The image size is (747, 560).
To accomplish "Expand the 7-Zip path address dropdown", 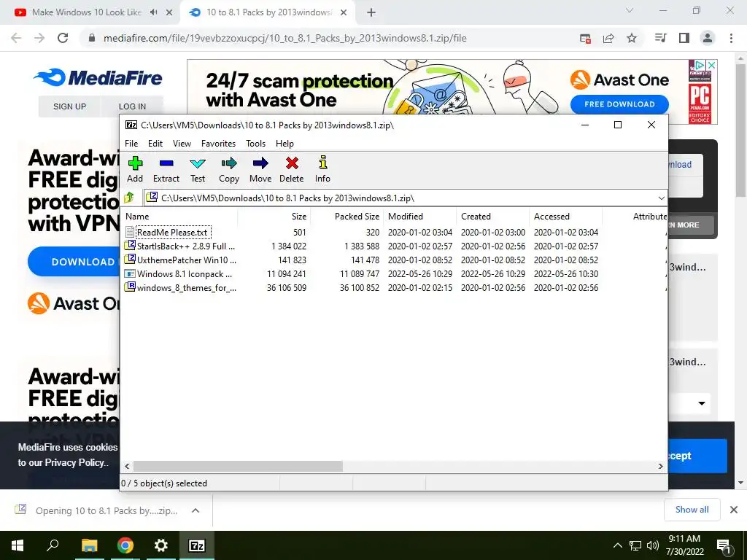I will click(x=661, y=198).
